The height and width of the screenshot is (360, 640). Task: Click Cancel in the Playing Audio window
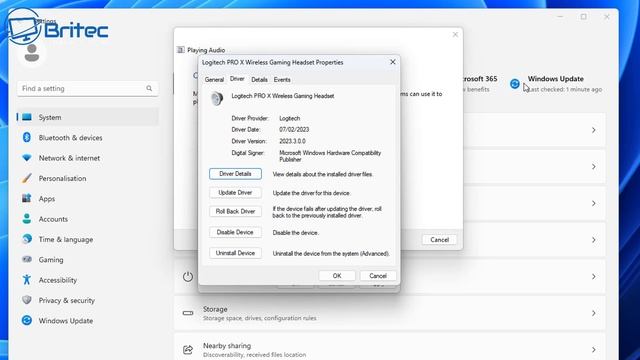coord(439,240)
